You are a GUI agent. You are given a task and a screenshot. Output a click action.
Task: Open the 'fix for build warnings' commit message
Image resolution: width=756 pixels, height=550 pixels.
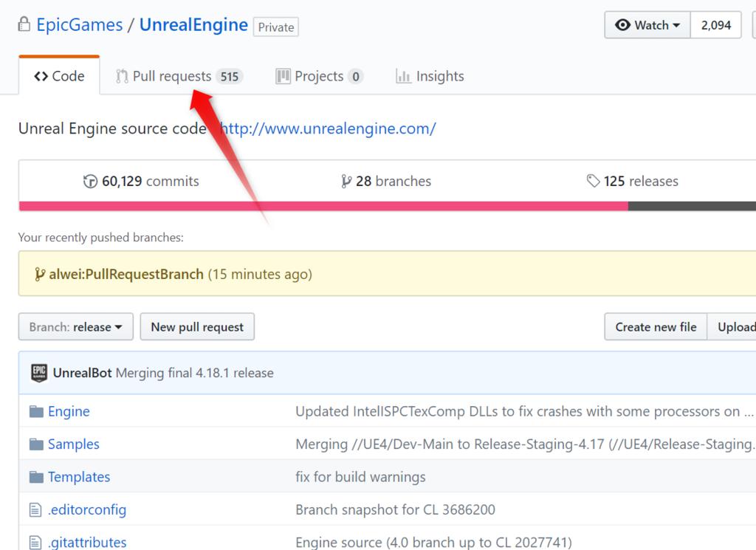pos(360,477)
